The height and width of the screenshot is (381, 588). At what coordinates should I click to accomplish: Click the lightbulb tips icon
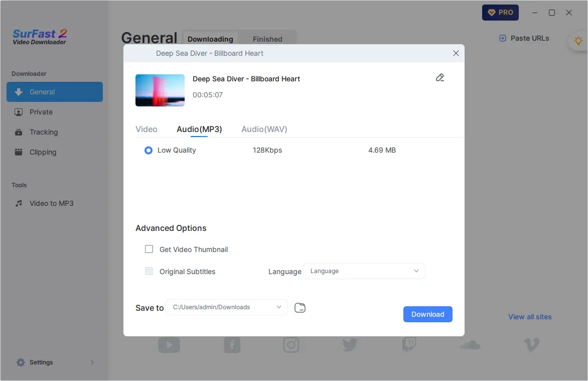pos(578,41)
